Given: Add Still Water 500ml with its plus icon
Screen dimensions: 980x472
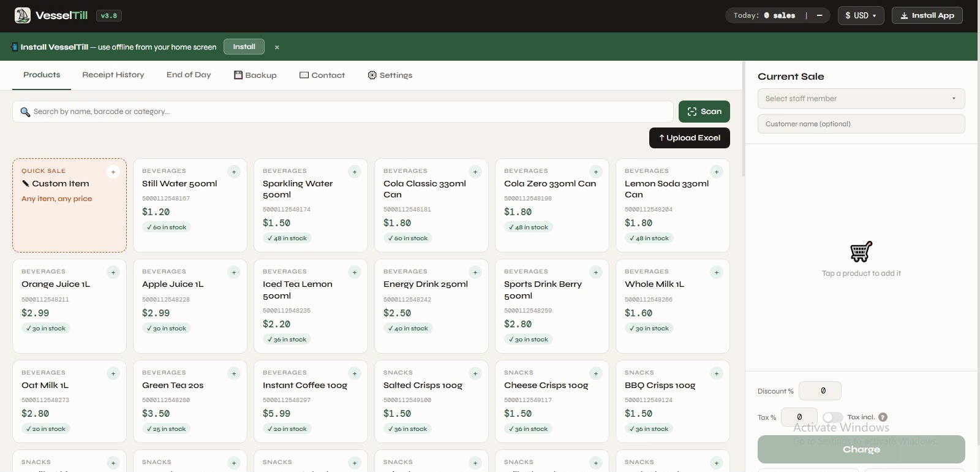Looking at the screenshot, I should click(x=234, y=172).
